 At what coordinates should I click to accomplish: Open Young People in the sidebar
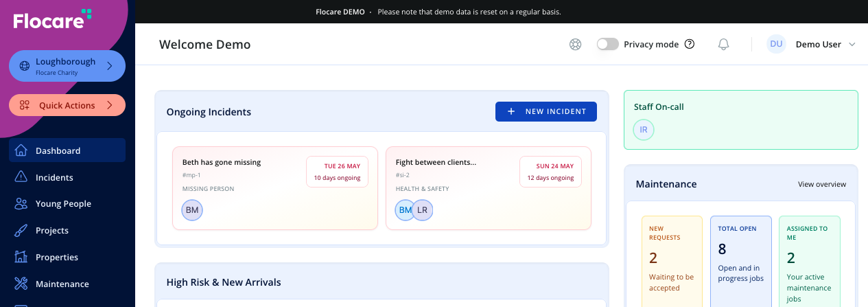(x=67, y=203)
